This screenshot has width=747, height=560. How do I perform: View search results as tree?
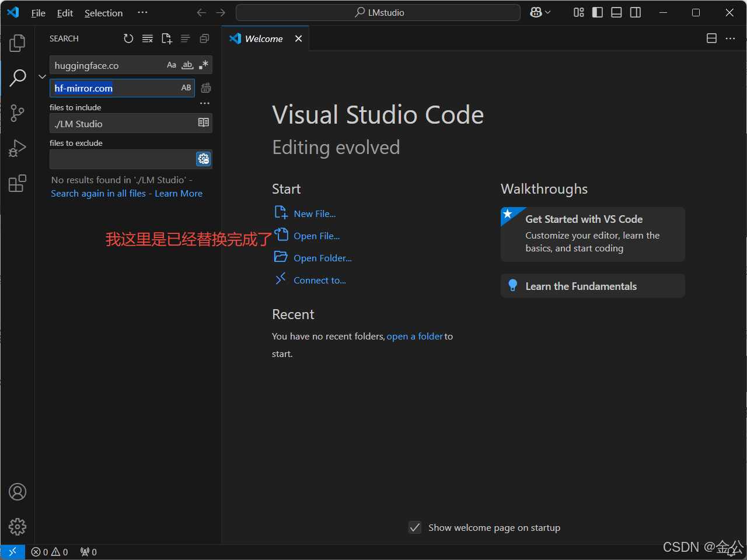pyautogui.click(x=186, y=38)
